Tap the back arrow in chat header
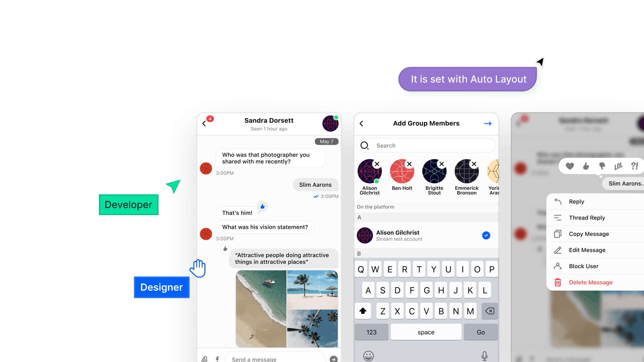The height and width of the screenshot is (362, 644). [x=205, y=123]
